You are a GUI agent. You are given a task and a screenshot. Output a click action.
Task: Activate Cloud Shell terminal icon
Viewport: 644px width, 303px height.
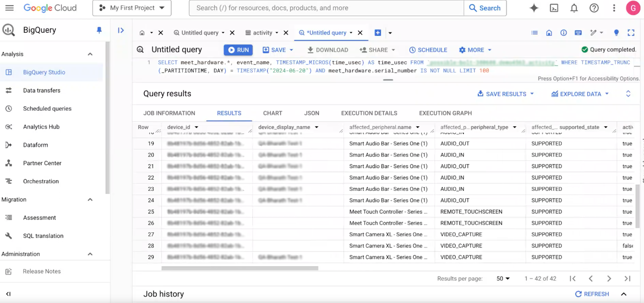click(554, 8)
